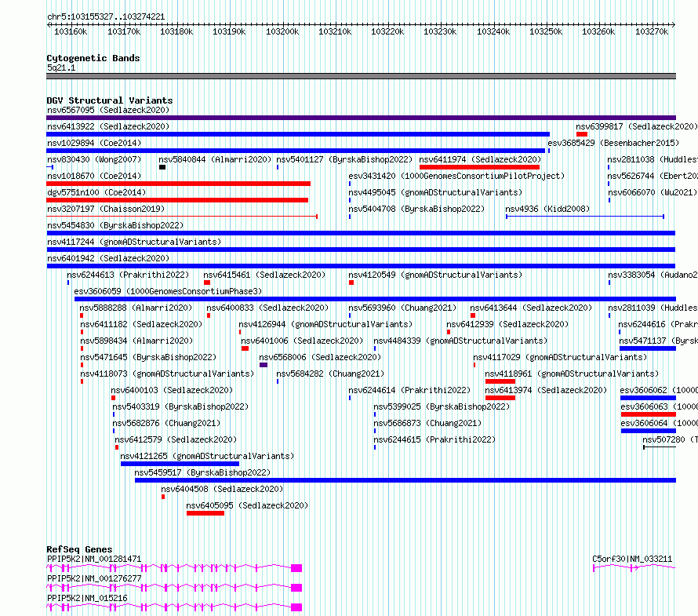
Task: Select the red nsv6401006 variant block
Action: coord(245,348)
